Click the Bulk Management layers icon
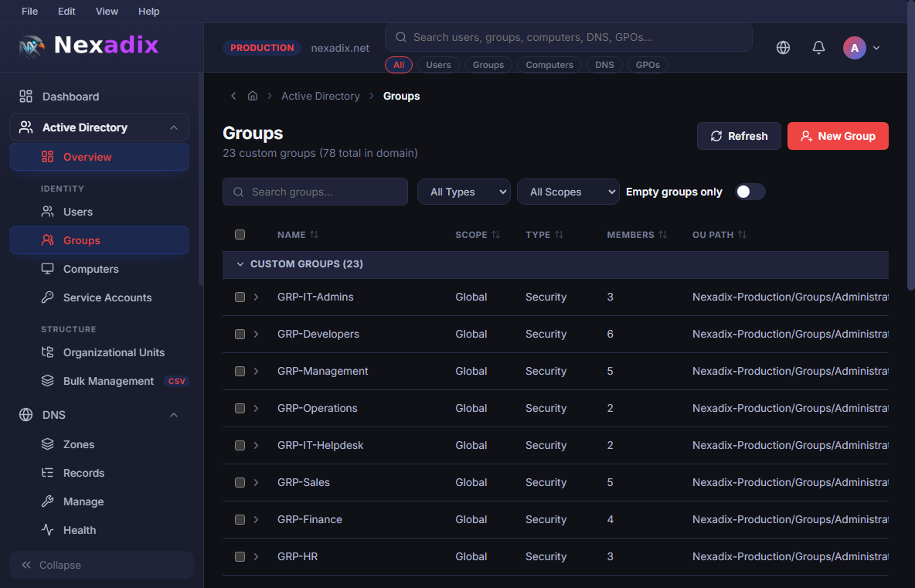The height and width of the screenshot is (588, 915). click(x=47, y=381)
